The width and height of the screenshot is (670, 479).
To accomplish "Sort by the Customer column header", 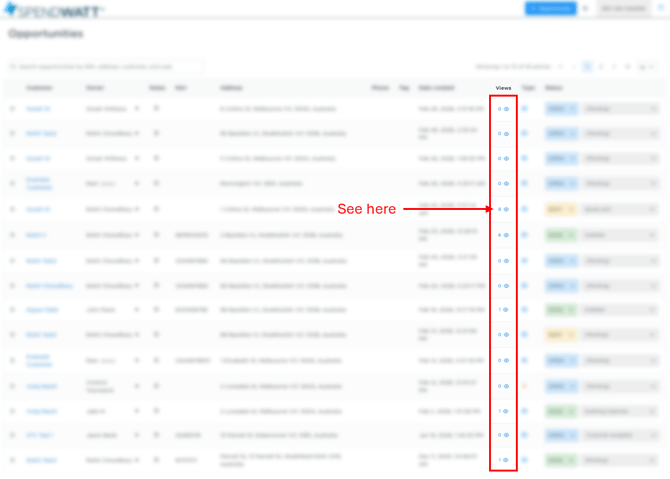I will tap(39, 88).
